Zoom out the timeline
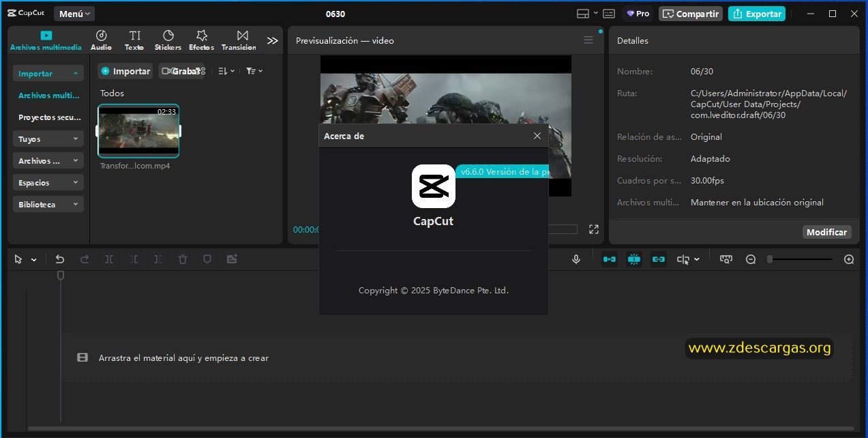 pyautogui.click(x=751, y=259)
